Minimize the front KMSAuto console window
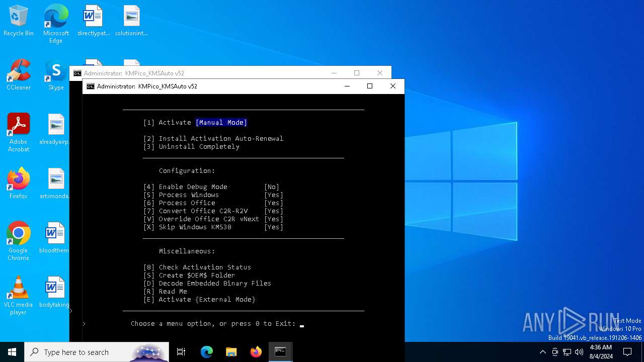 (x=347, y=86)
